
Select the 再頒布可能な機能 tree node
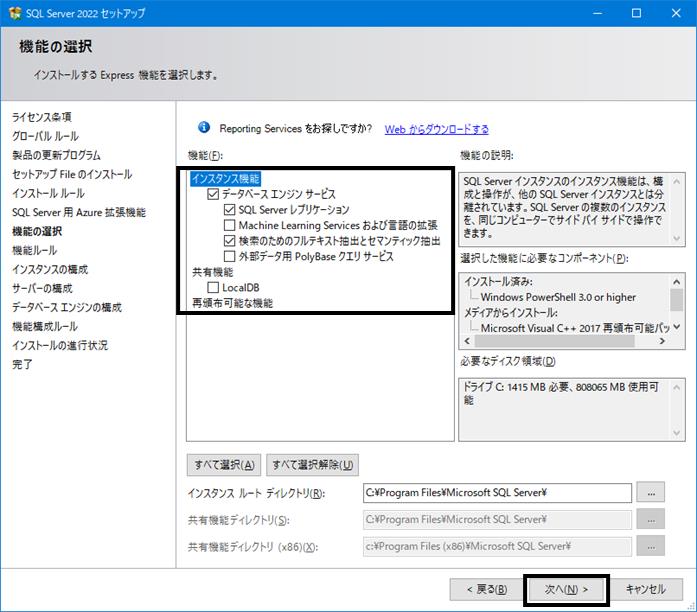point(232,303)
